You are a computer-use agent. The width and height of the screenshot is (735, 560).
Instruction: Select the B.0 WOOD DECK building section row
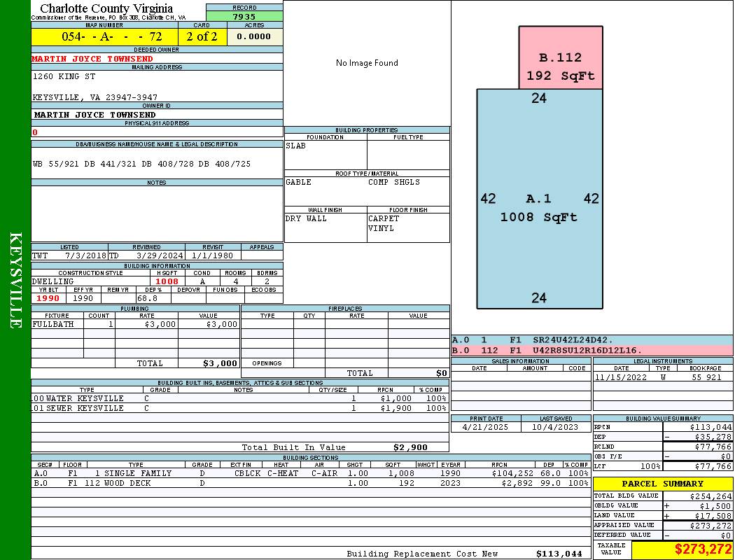tap(311, 483)
